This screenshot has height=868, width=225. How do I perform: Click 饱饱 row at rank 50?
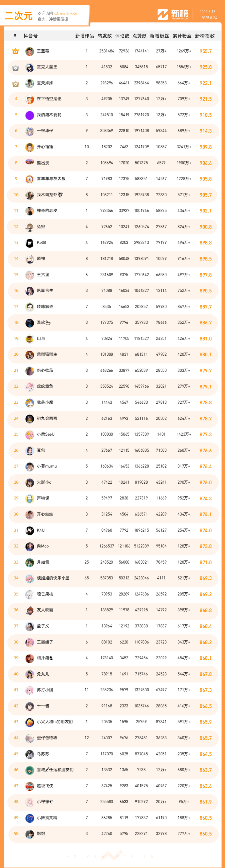[113, 834]
